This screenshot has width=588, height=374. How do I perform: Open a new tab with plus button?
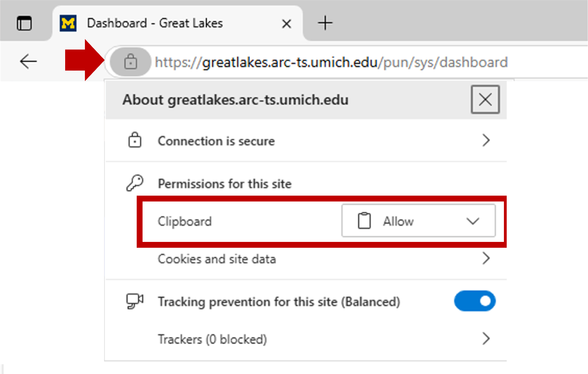[x=325, y=23]
